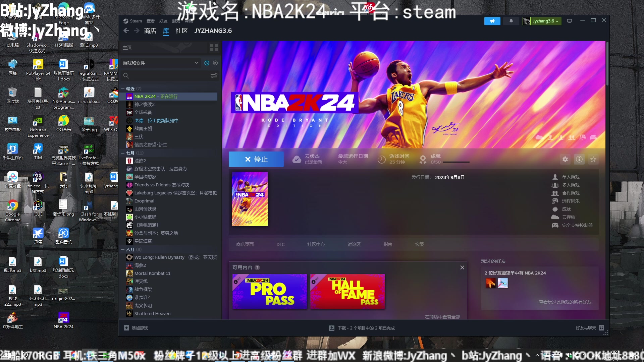Close the 可用内容 panel
The image size is (644, 362).
click(462, 267)
